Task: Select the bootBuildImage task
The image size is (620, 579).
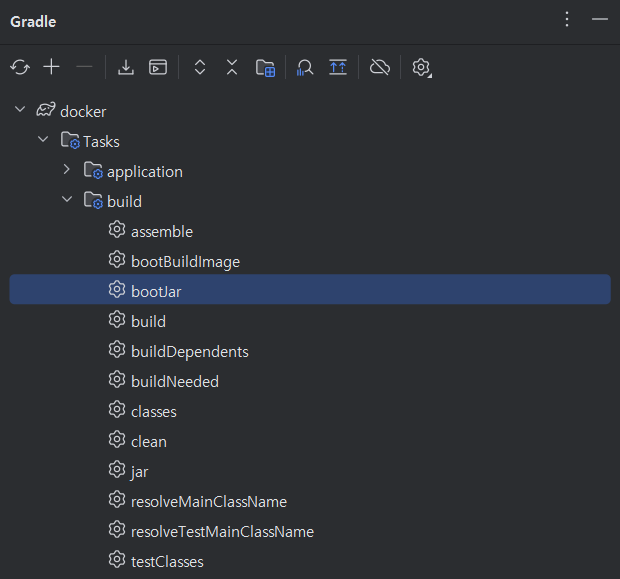Action: (310, 261)
